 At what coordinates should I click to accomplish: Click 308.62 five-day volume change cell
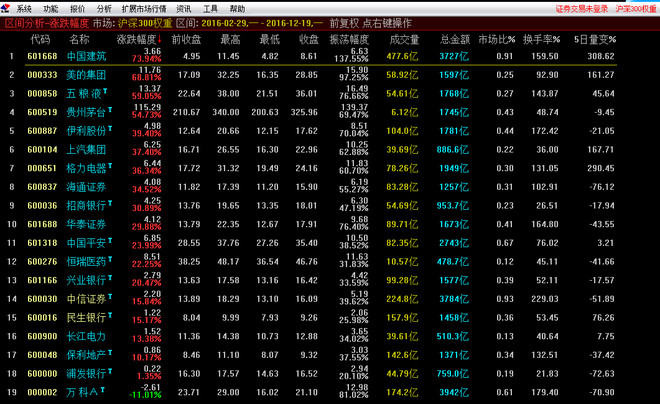pos(601,56)
